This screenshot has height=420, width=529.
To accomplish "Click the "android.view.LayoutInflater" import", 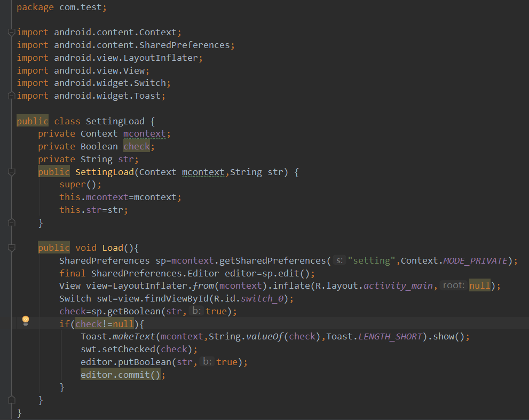I will tap(126, 58).
